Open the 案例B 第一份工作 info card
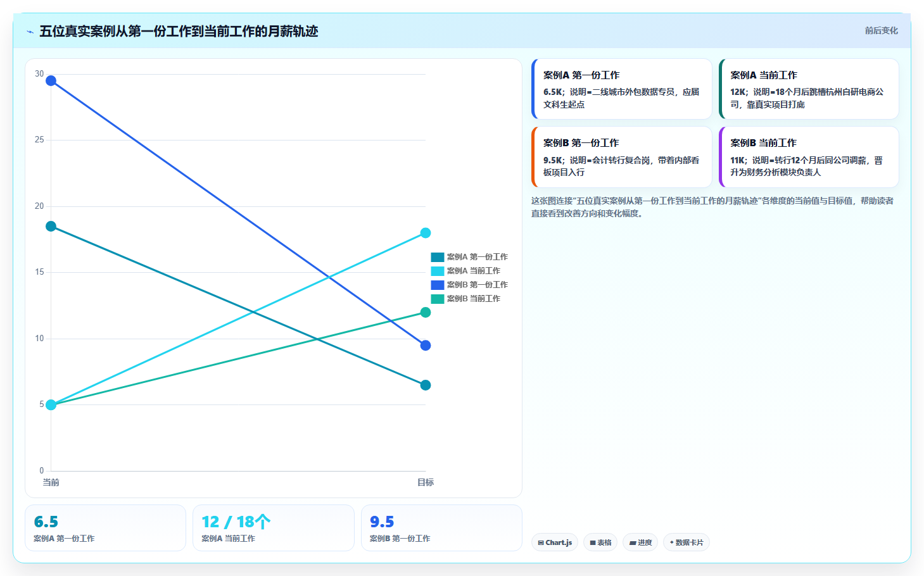The width and height of the screenshot is (924, 576). click(x=622, y=157)
